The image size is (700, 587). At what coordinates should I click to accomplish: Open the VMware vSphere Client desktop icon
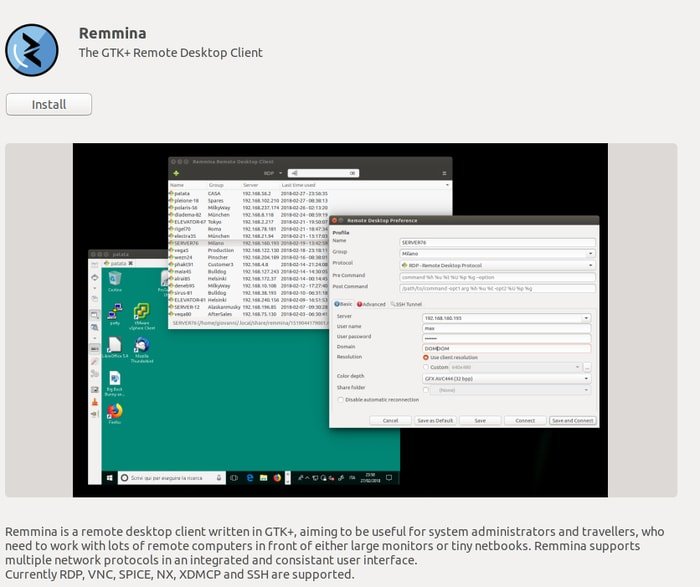click(x=142, y=316)
